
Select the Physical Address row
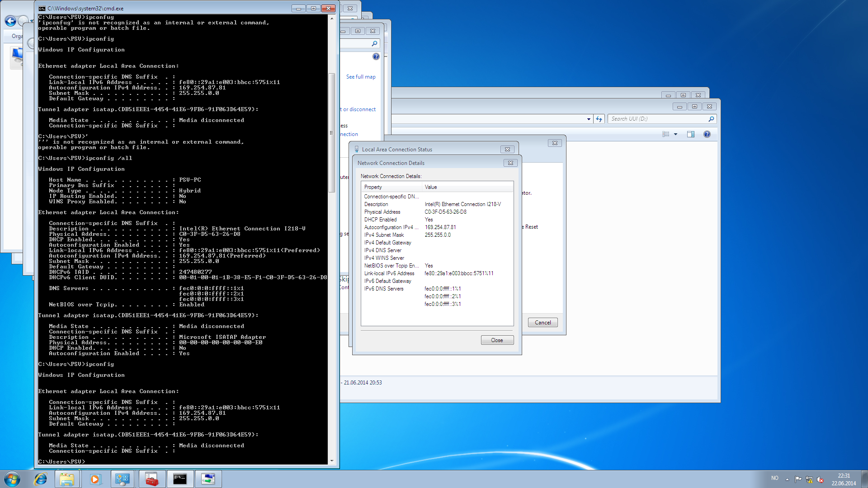437,212
